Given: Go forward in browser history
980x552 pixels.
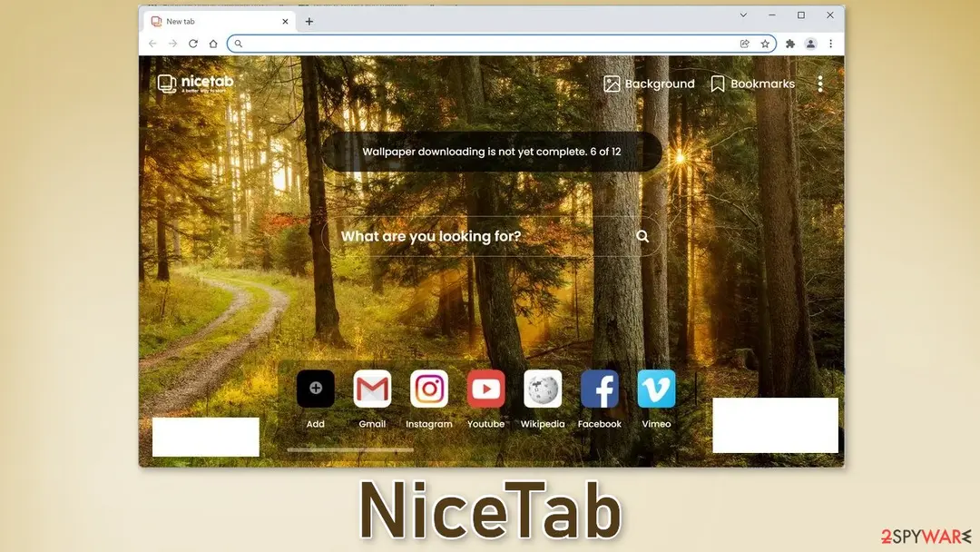Looking at the screenshot, I should [173, 44].
